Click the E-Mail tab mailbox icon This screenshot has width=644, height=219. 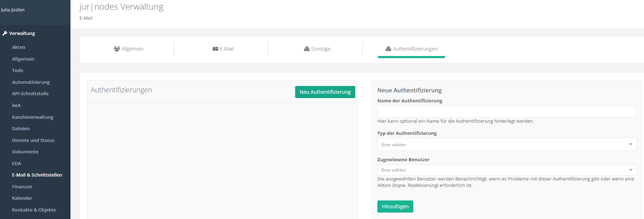coord(215,49)
